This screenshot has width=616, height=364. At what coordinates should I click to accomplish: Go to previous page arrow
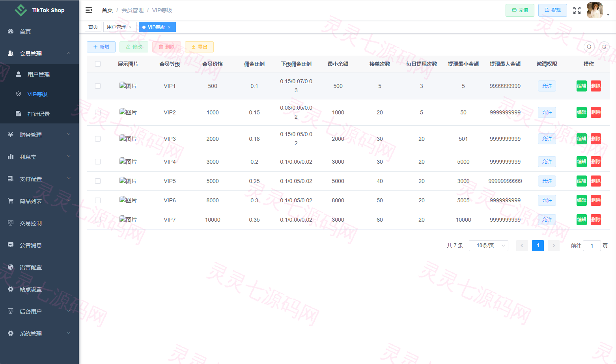(522, 246)
